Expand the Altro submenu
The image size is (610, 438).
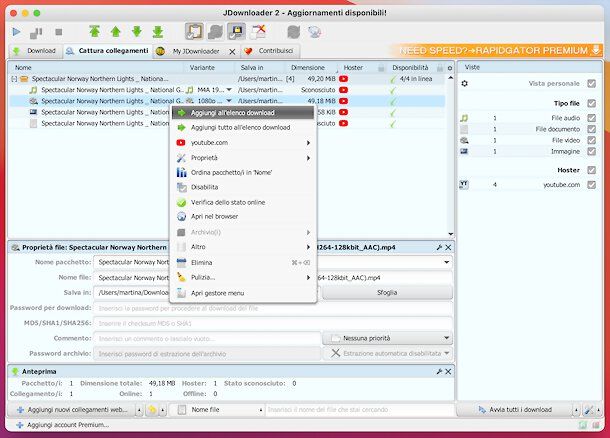pos(243,247)
